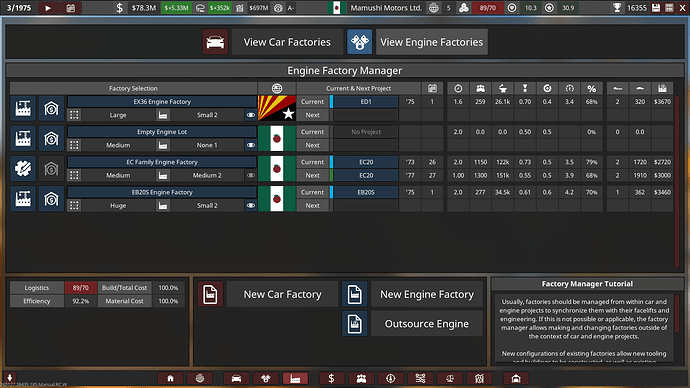Click the Mamushi Motors Ltd. company name
The image size is (690, 388).
[386, 7]
